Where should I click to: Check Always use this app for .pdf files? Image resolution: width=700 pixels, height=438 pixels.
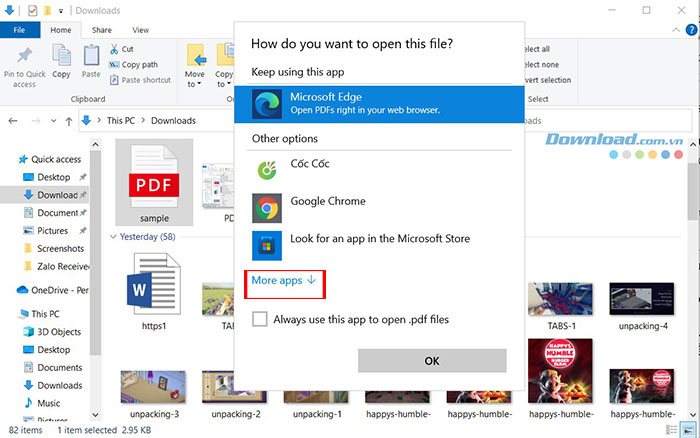click(260, 319)
